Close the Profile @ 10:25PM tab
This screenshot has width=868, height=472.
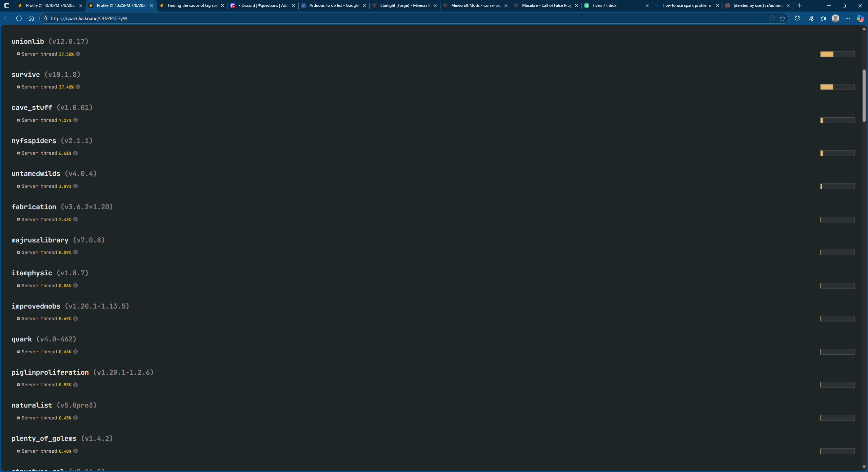pos(152,5)
